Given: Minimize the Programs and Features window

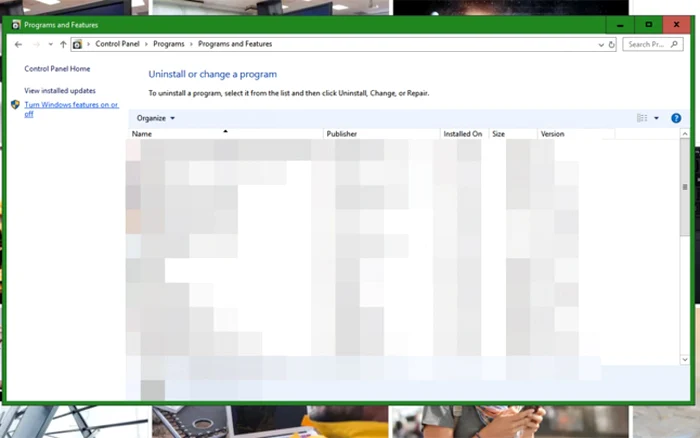Looking at the screenshot, I should [620, 25].
